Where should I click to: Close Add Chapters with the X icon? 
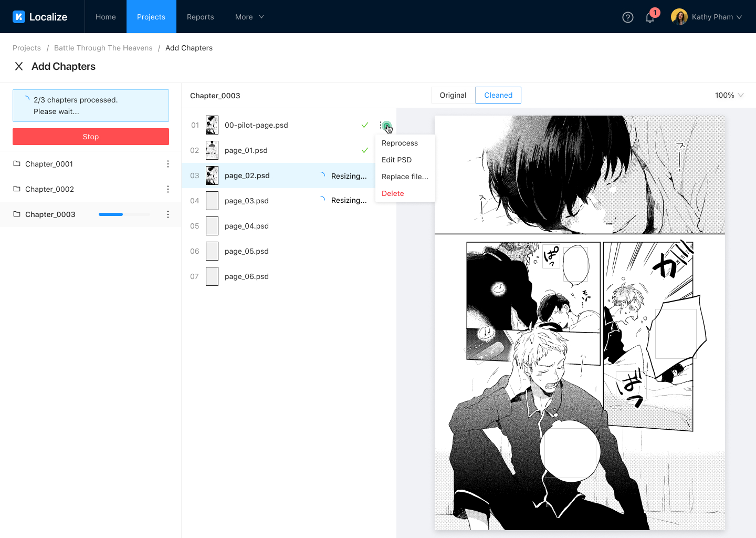(19, 66)
